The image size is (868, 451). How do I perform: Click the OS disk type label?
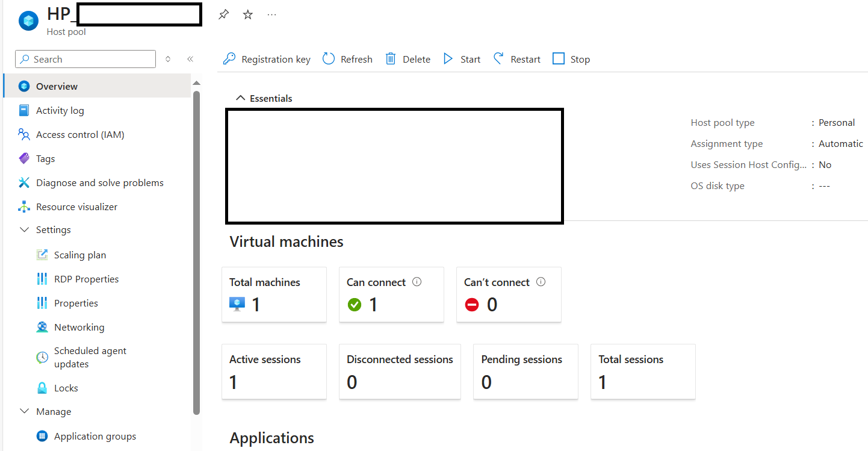click(x=718, y=185)
